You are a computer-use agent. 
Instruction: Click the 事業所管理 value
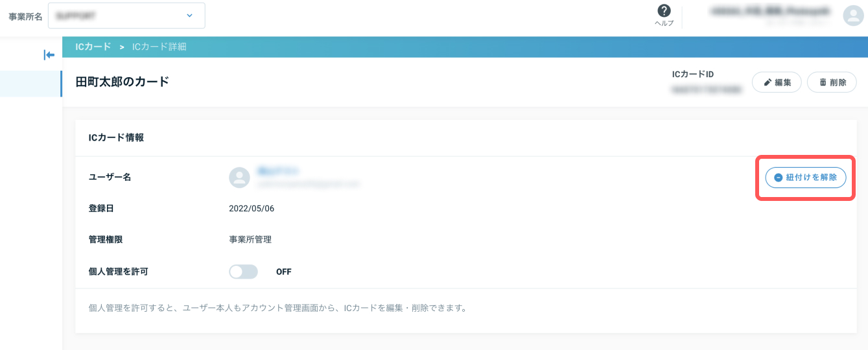point(250,239)
